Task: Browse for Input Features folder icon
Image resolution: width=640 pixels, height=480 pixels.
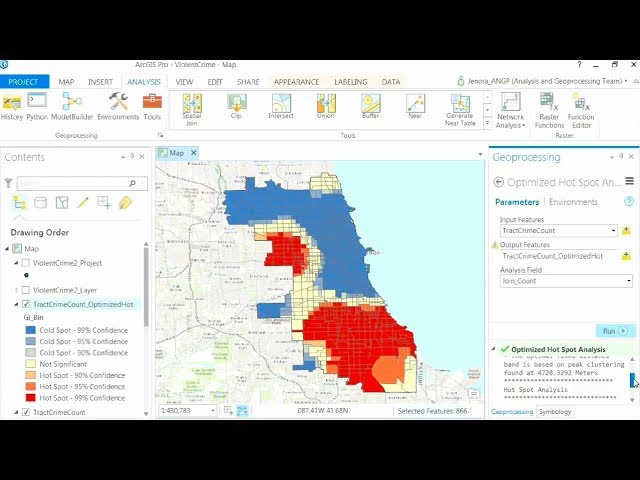Action: tap(626, 231)
